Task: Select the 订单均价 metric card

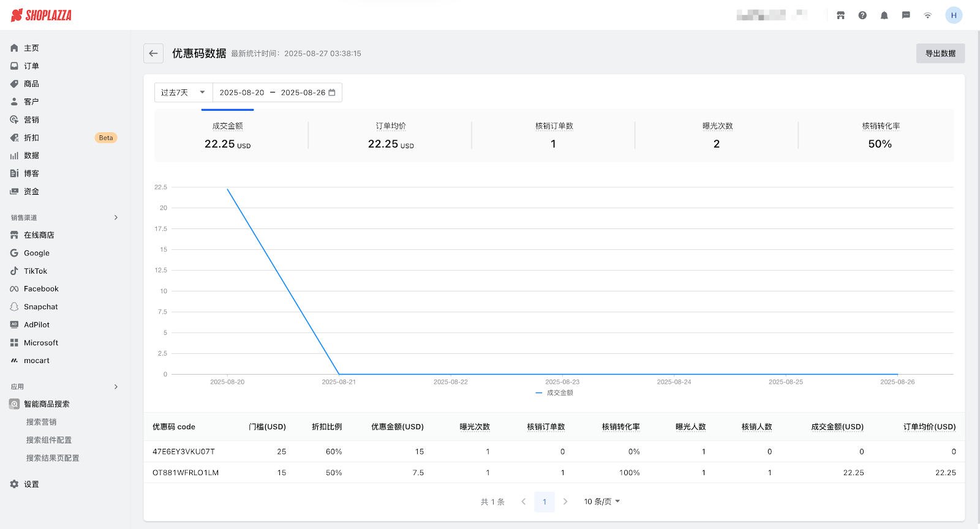Action: (391, 135)
